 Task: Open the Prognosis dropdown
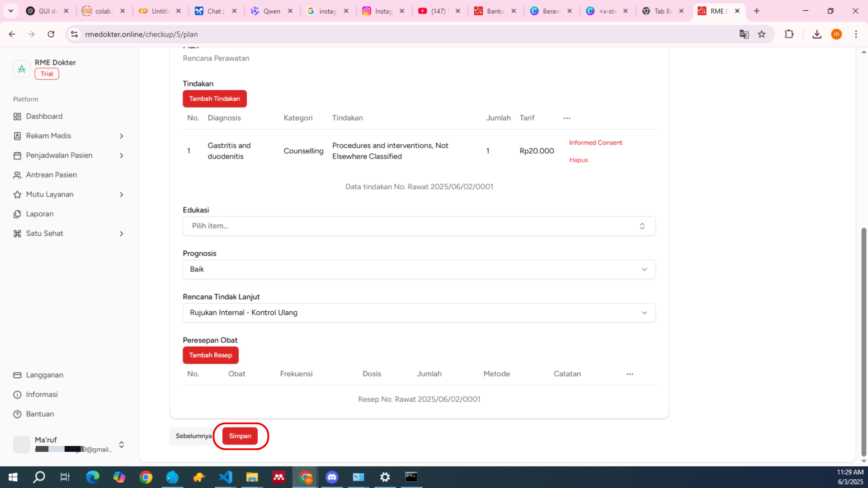[x=419, y=269]
